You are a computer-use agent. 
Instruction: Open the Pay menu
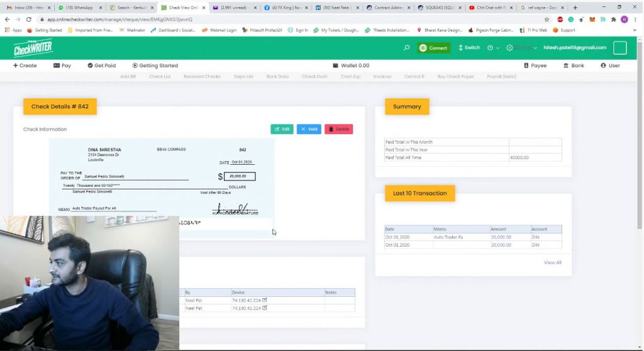(62, 65)
